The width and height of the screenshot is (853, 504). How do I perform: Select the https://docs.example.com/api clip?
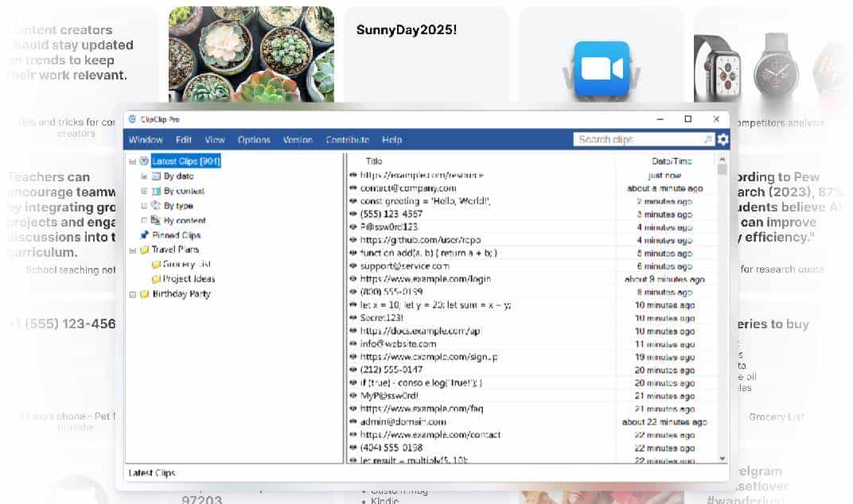[x=420, y=331]
